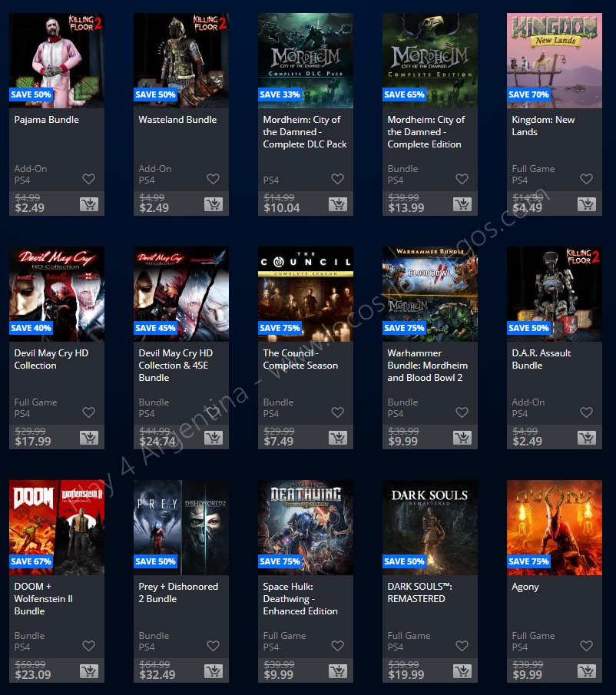Wishlist the Wasteland Bundle with heart
616x695 pixels.
click(214, 179)
